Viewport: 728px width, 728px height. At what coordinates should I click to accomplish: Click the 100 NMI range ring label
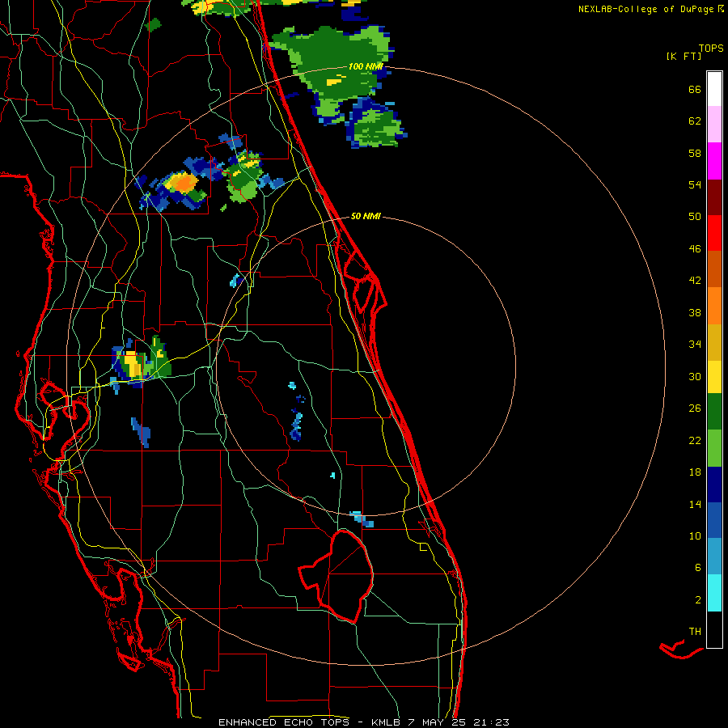366,66
